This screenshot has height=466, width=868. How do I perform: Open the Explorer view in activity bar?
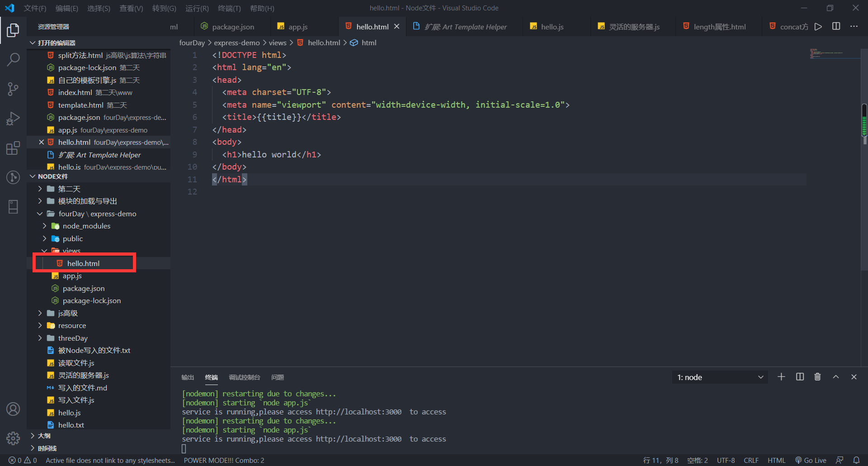13,30
